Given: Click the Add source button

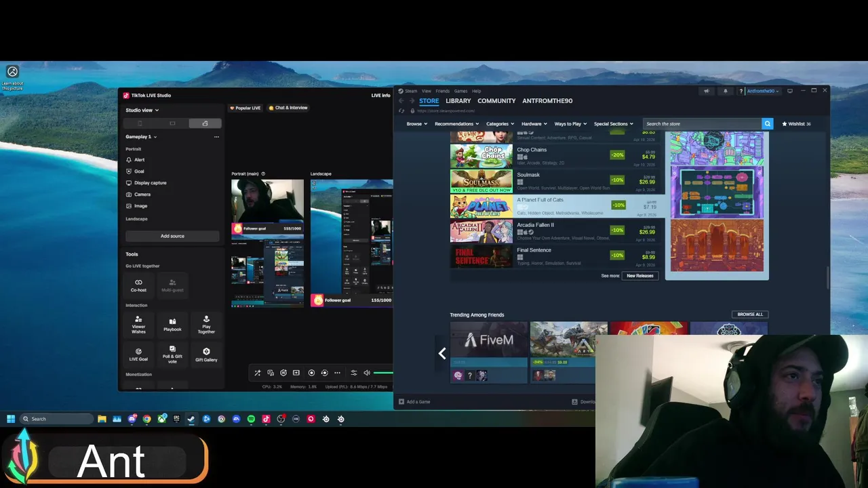Looking at the screenshot, I should click(x=172, y=236).
